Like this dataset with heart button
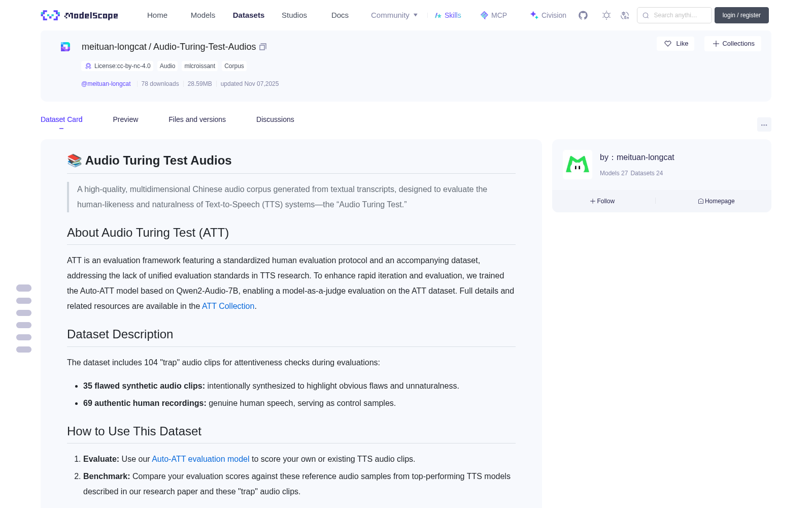Screen dimensions: 812x508 coord(675,44)
